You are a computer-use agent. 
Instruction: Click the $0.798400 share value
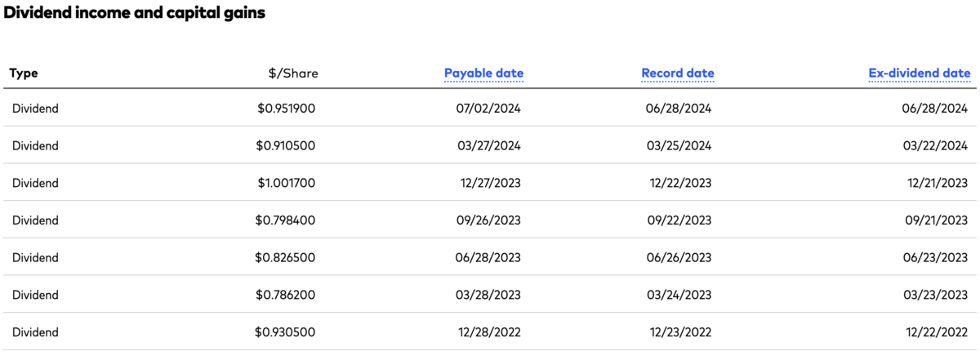pyautogui.click(x=286, y=220)
